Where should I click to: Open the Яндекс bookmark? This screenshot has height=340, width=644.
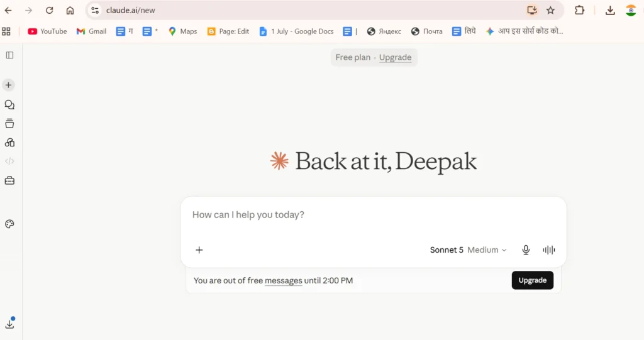[x=384, y=31]
